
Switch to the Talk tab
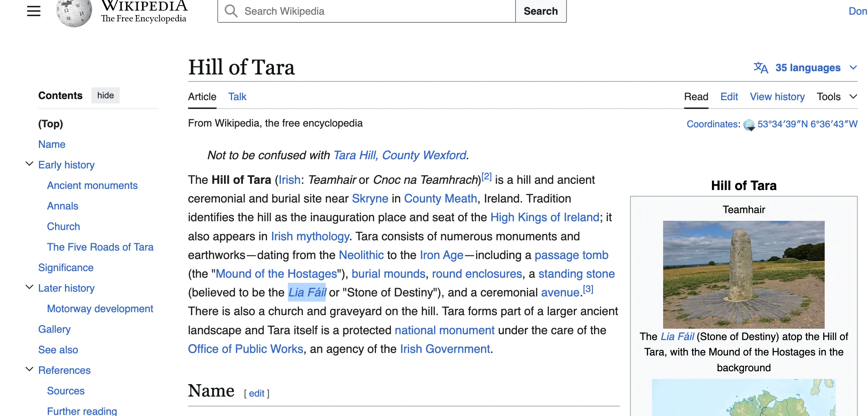click(x=237, y=97)
